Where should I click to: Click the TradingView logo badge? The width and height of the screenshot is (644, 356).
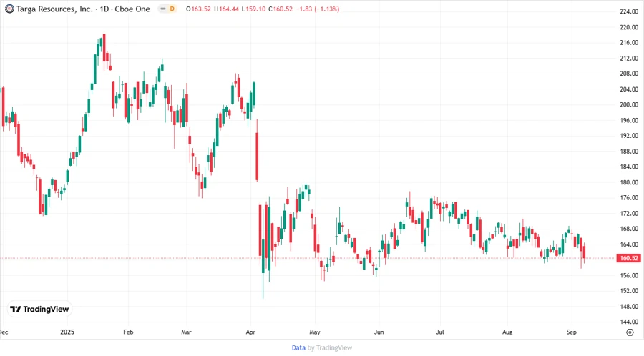[39, 310]
